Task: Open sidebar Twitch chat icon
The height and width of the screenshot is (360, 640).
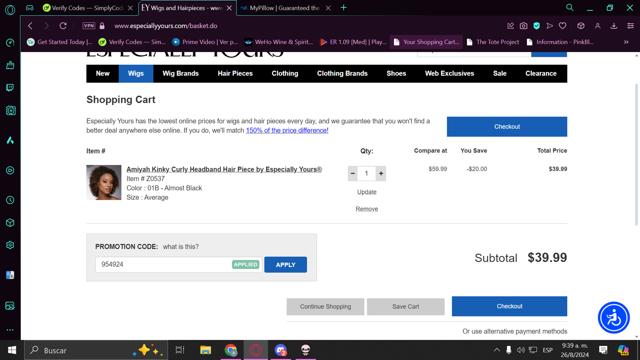Action: tap(10, 88)
